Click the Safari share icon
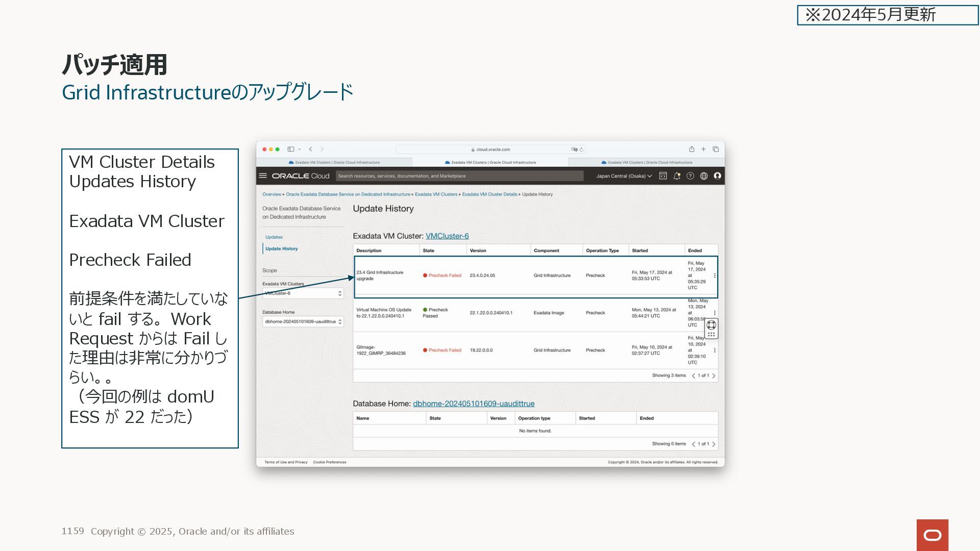980x551 pixels. 692,149
